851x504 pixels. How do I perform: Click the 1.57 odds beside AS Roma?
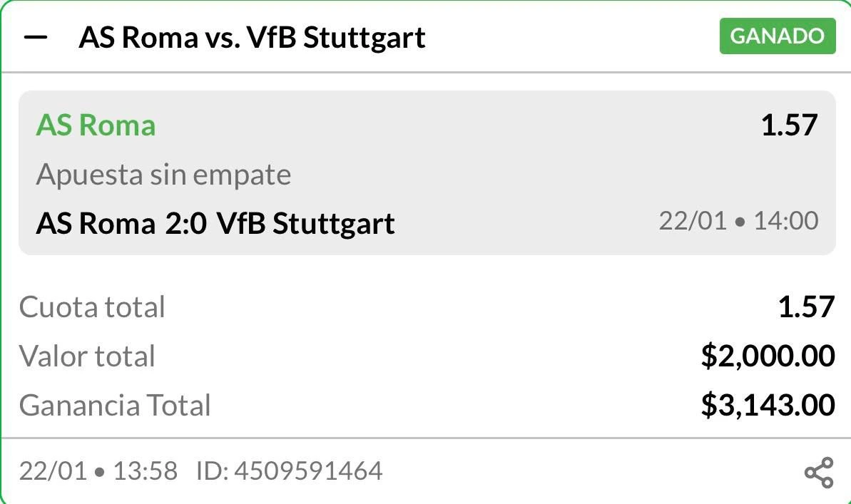click(x=789, y=125)
